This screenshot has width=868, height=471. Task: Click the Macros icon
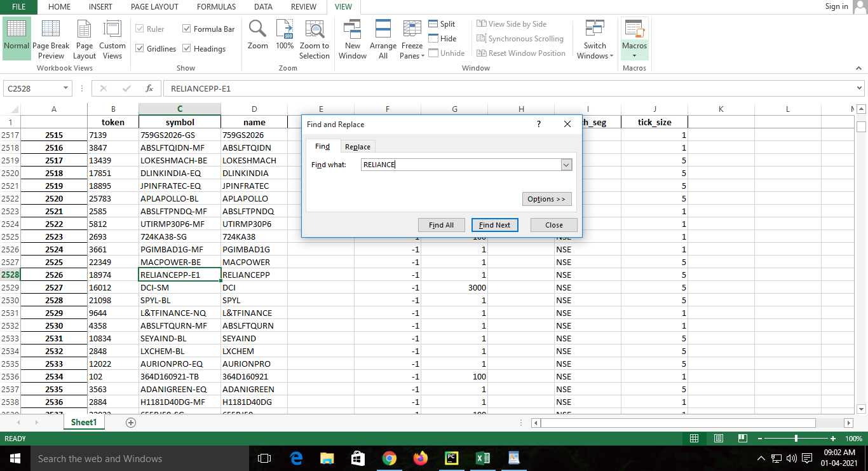click(x=634, y=30)
